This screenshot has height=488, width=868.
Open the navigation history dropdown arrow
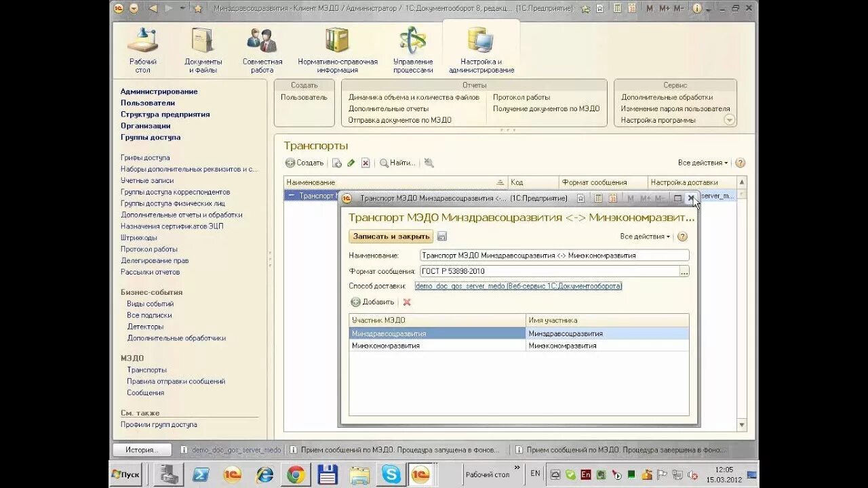(182, 8)
